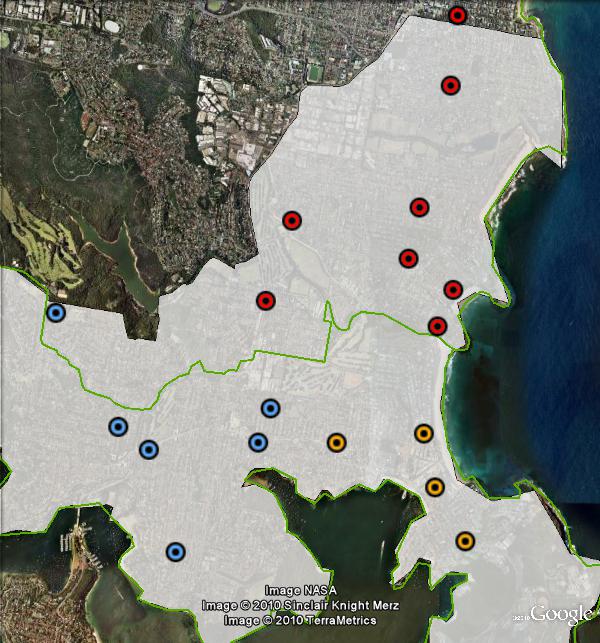
Task: Select the northernmost blue marker in the center
Action: point(270,407)
